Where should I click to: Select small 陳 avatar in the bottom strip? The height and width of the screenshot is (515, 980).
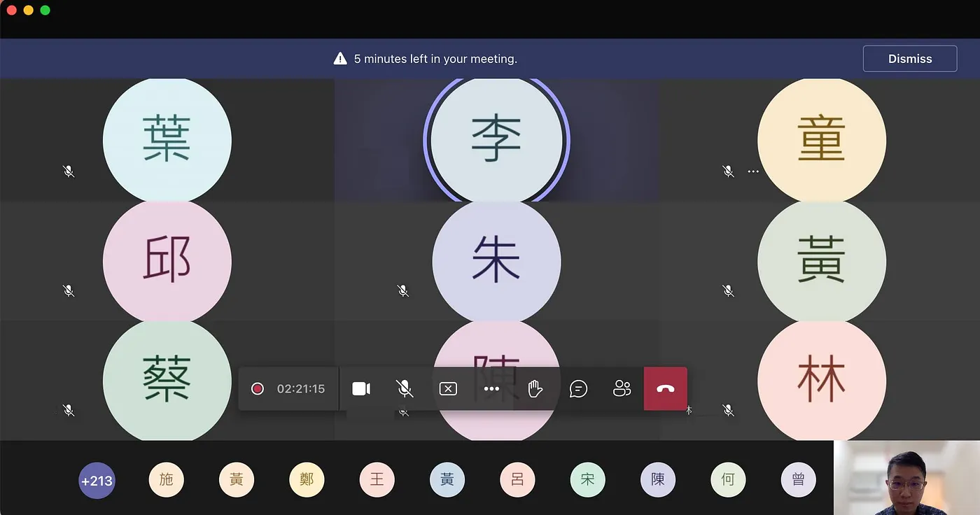(658, 480)
